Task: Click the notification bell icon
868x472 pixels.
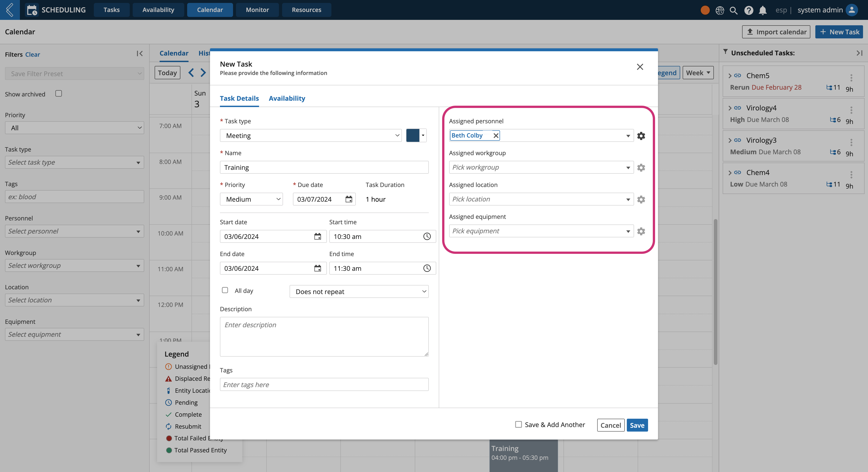Action: pyautogui.click(x=762, y=9)
